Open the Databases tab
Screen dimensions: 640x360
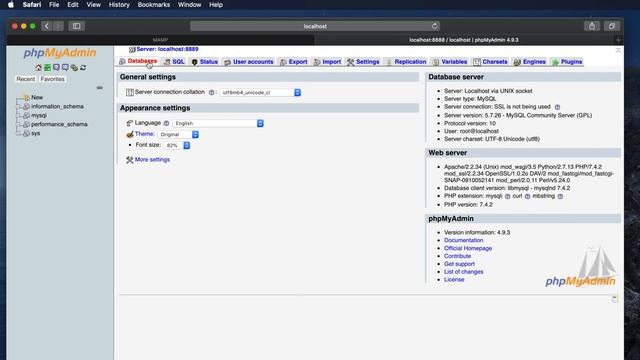coord(138,62)
